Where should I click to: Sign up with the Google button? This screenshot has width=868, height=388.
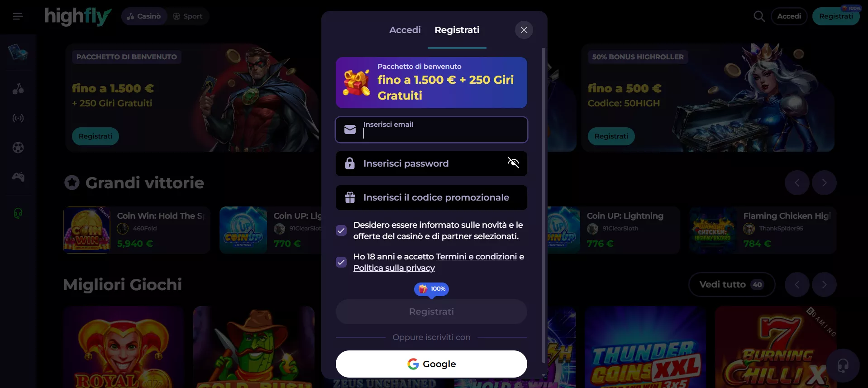[431, 364]
